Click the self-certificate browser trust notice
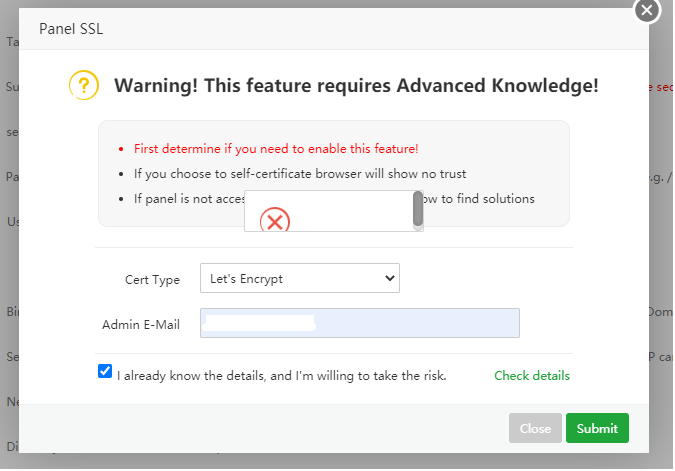Screen dimensions: 675x471 pos(300,173)
